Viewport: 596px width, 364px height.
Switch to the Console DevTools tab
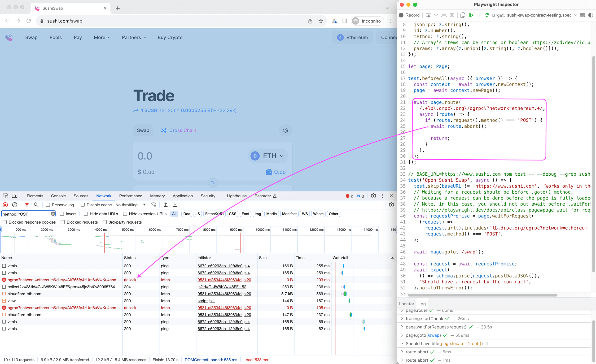pyautogui.click(x=58, y=196)
